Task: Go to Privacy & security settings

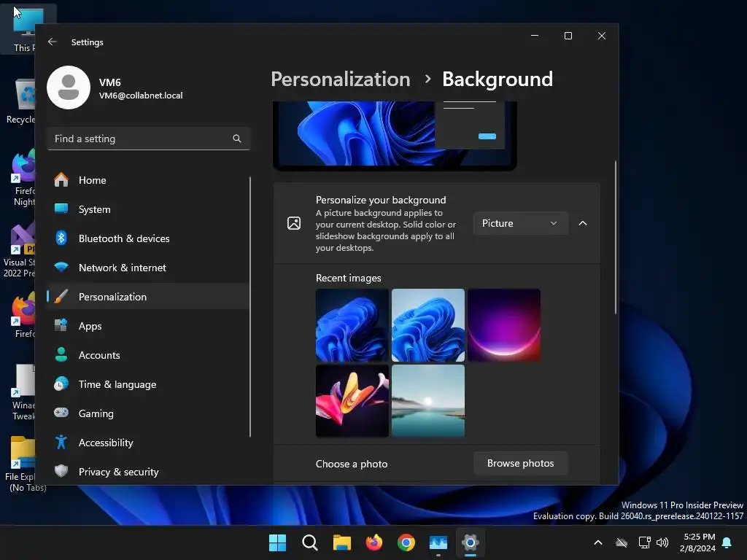Action: pos(147,472)
